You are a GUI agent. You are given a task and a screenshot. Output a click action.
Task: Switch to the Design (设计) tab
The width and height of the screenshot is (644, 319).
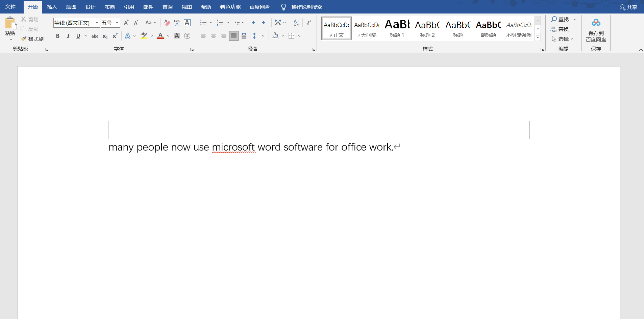point(90,7)
